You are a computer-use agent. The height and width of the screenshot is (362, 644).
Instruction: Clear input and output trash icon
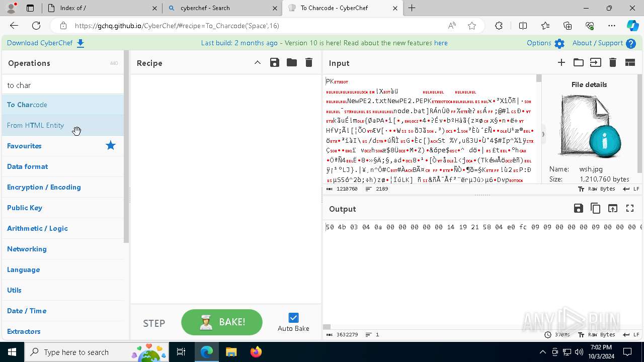[613, 62]
